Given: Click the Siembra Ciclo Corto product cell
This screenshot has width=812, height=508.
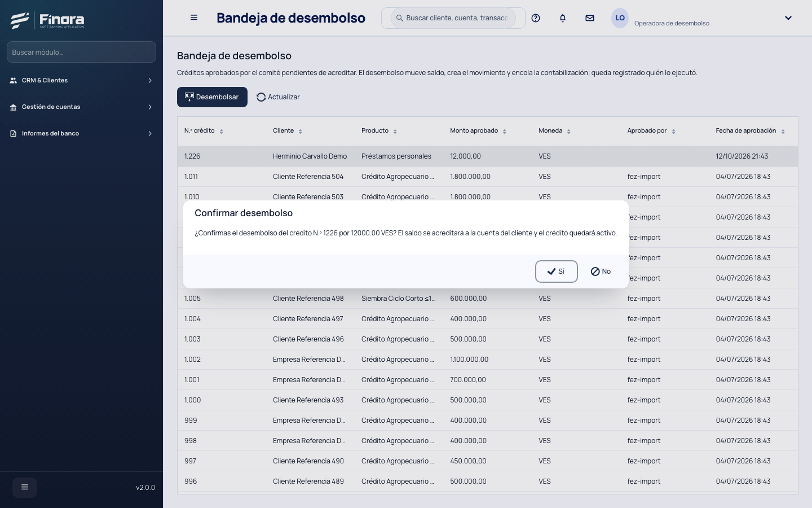Looking at the screenshot, I should (x=399, y=299).
